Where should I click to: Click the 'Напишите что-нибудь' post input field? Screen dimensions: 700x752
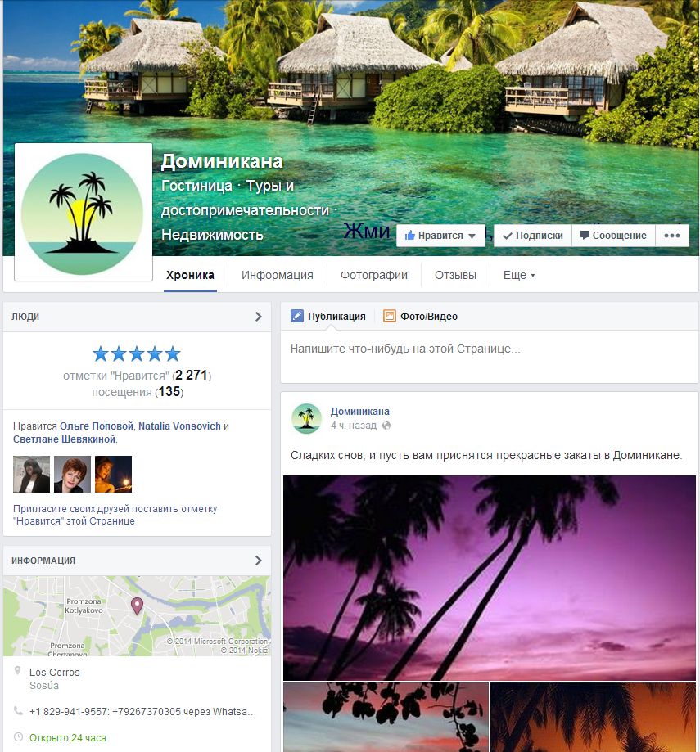click(489, 356)
